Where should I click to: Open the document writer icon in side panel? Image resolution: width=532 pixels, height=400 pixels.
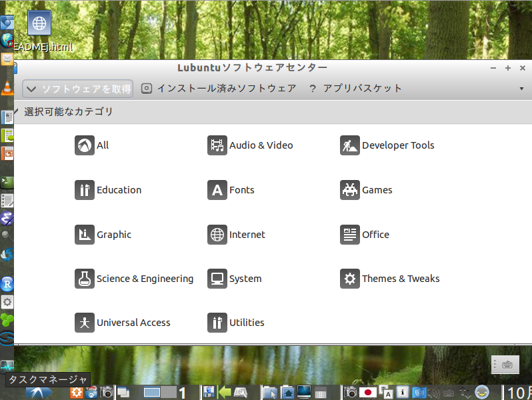(7, 117)
